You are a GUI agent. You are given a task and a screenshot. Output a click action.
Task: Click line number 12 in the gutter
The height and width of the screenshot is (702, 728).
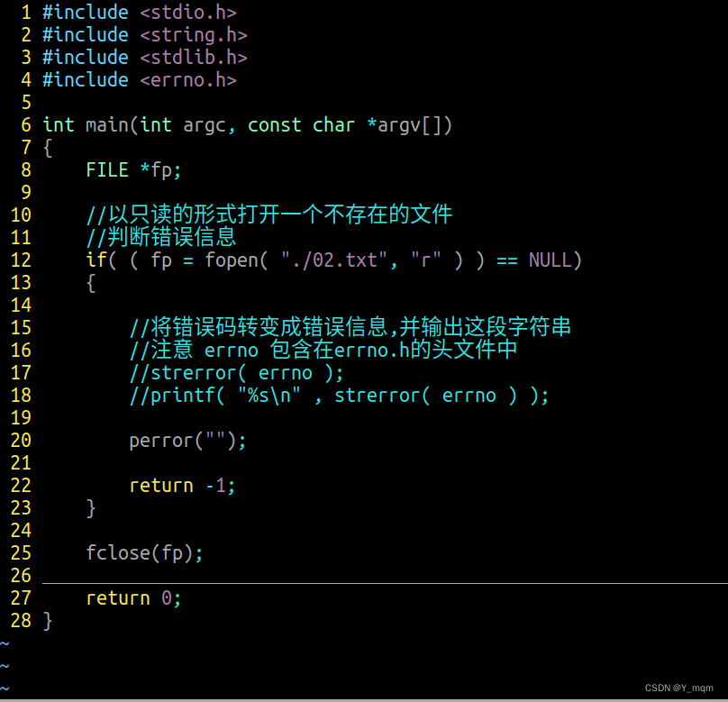click(21, 260)
